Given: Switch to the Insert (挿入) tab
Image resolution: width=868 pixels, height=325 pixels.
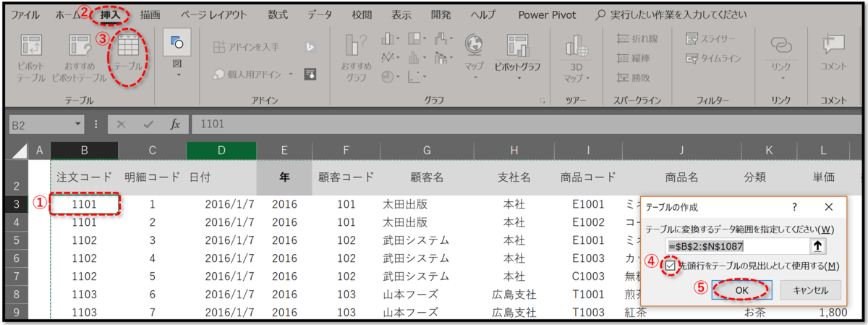Looking at the screenshot, I should pos(111,14).
